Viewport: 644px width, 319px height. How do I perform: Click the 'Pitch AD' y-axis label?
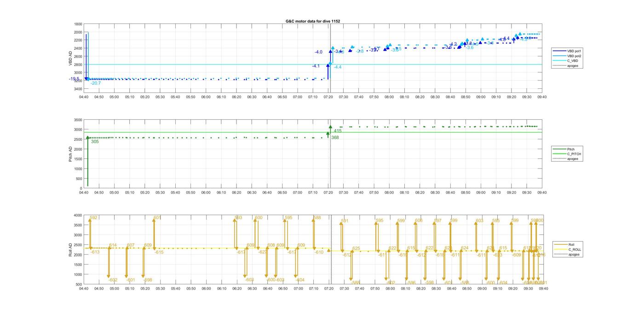[71, 154]
